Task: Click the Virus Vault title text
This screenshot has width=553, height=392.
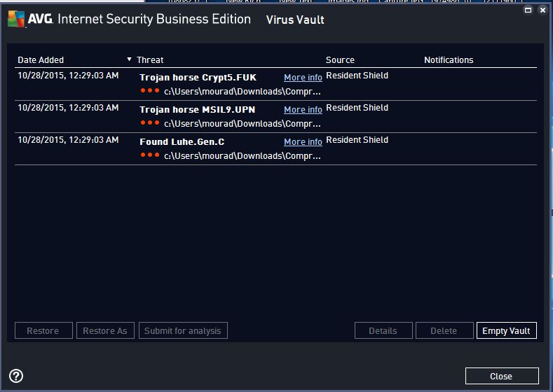Action: point(295,20)
